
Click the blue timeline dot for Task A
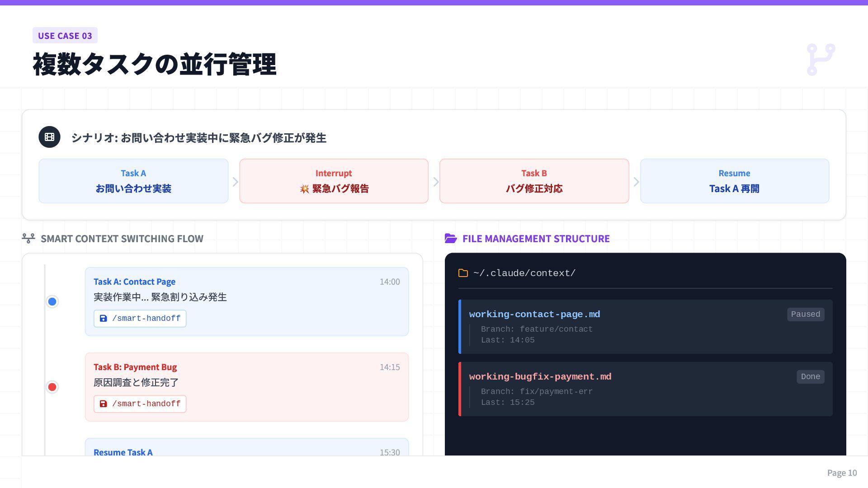point(52,301)
